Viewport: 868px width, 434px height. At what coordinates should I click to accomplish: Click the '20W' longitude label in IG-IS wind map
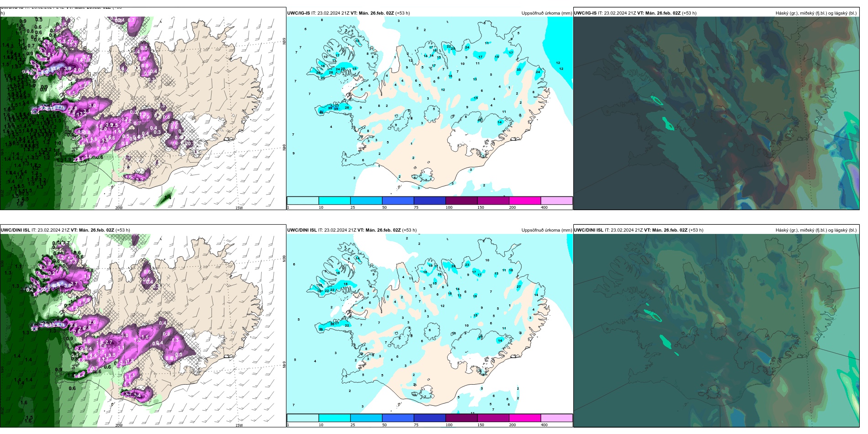coord(119,208)
